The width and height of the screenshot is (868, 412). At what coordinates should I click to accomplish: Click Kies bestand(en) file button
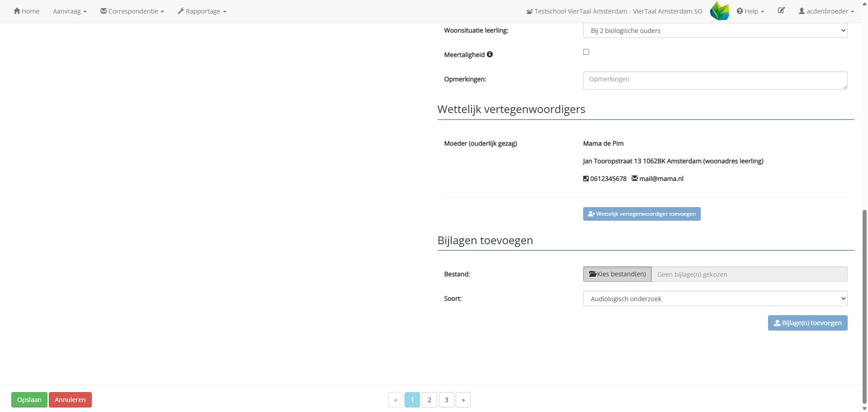[617, 274]
